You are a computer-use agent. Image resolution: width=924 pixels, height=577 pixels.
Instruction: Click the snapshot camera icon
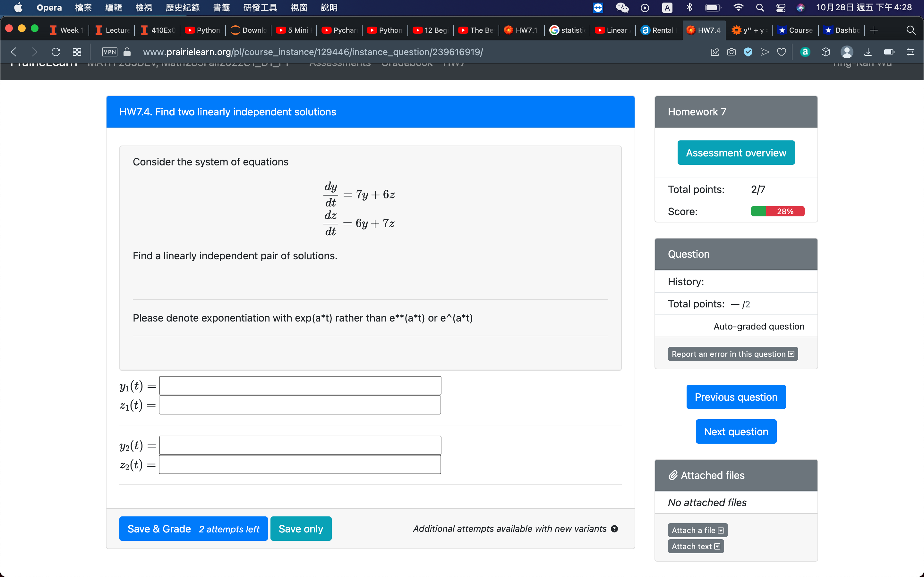point(731,52)
